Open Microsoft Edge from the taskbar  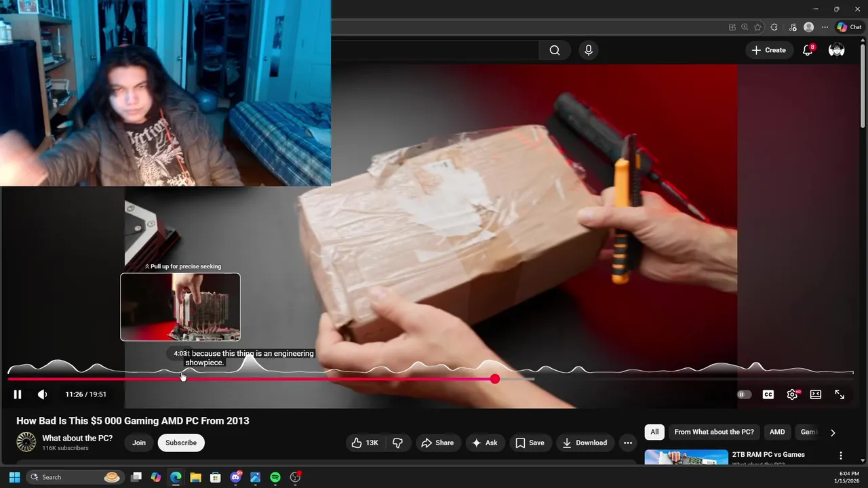pyautogui.click(x=176, y=477)
